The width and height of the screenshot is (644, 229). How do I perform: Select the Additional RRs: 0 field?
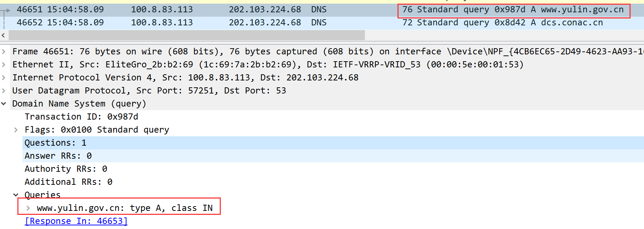68,182
